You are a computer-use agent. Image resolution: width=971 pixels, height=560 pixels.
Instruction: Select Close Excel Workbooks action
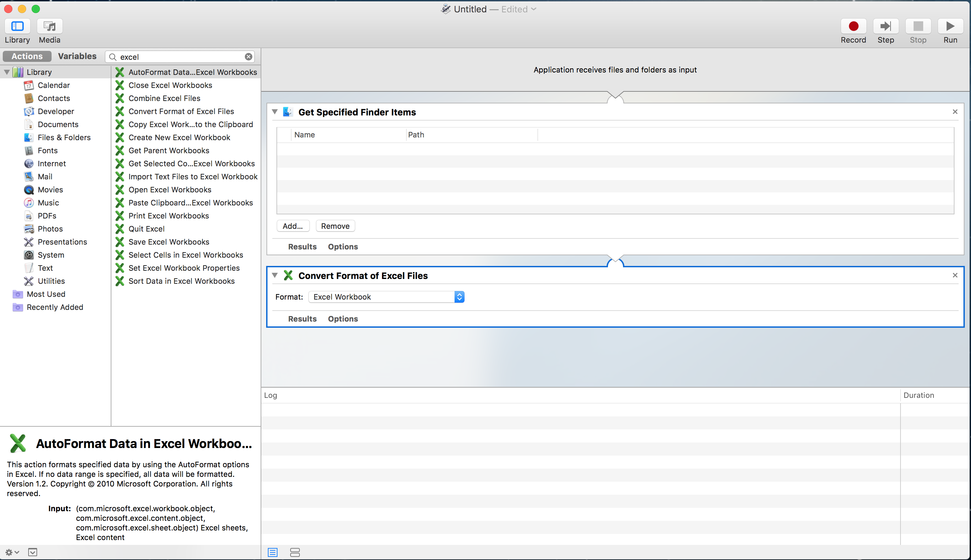[x=186, y=85]
